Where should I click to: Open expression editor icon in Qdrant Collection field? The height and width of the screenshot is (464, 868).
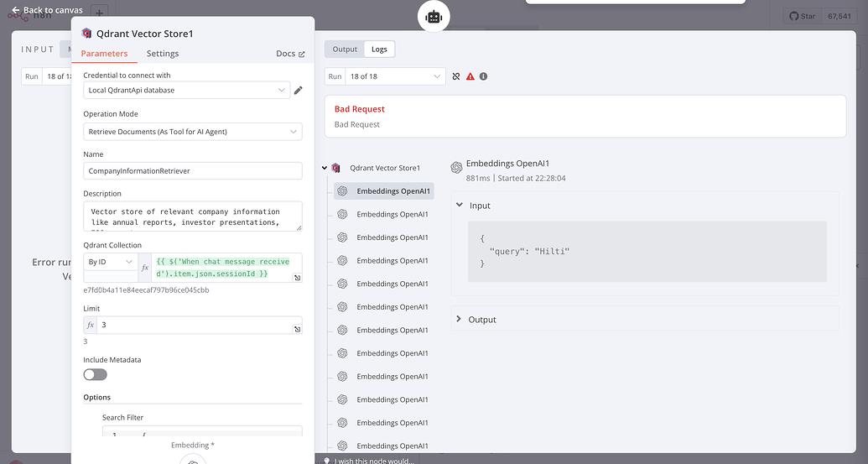click(x=297, y=277)
